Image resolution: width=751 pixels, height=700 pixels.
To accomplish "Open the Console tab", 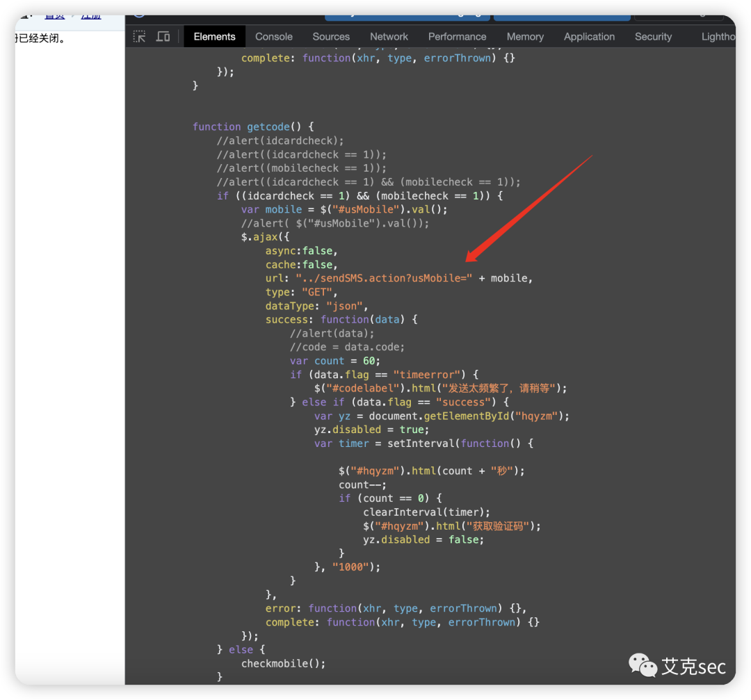I will (273, 37).
